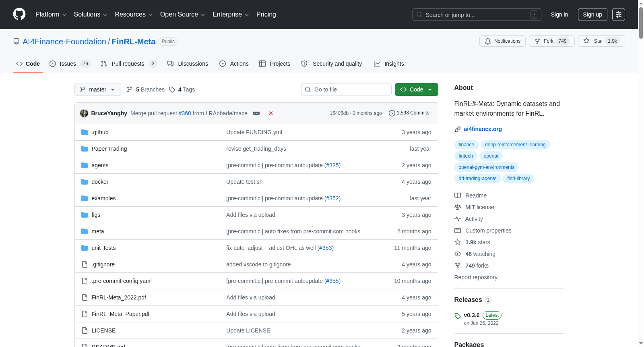Open the command palette icon in header
Image resolution: width=644 pixels, height=347 pixels.
(x=619, y=15)
